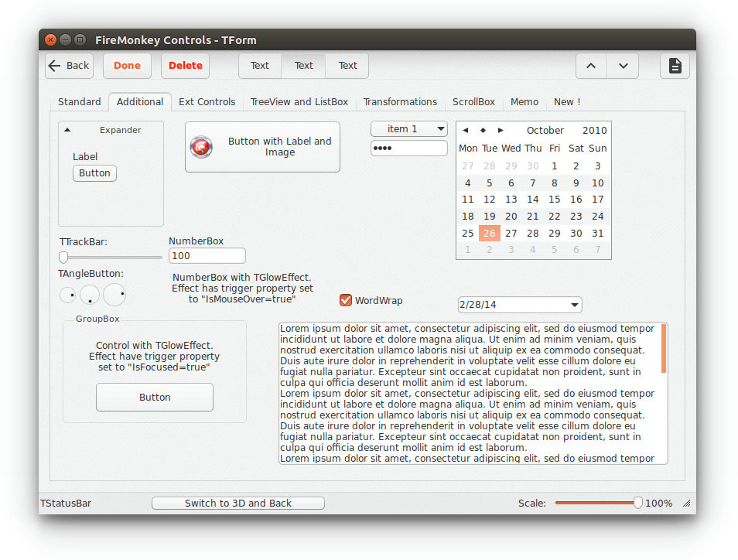Select greyed day 7 in last calendar row
738x560 pixels.
click(598, 250)
